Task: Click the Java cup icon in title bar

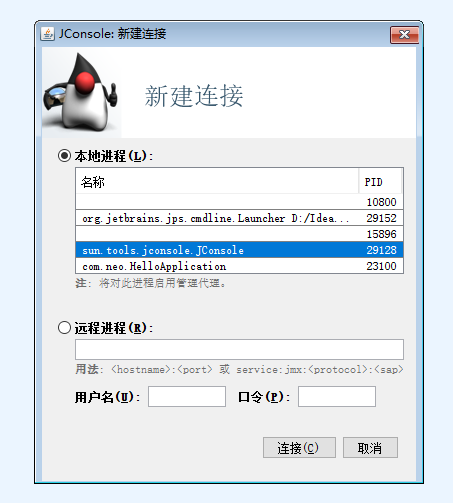Action: [x=47, y=34]
